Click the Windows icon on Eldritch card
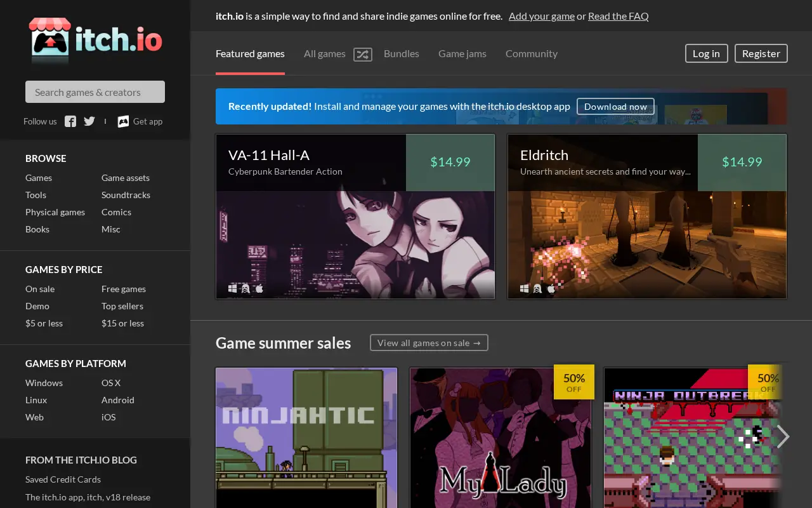 (x=525, y=288)
